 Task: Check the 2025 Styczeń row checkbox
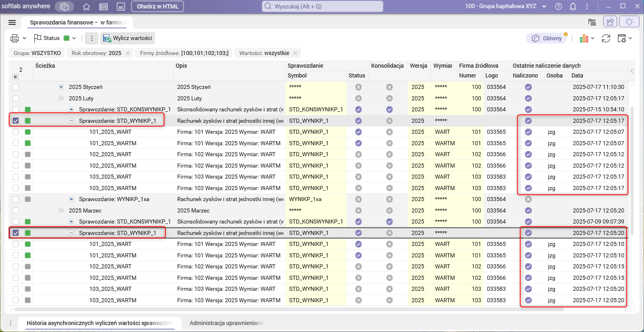[x=15, y=87]
